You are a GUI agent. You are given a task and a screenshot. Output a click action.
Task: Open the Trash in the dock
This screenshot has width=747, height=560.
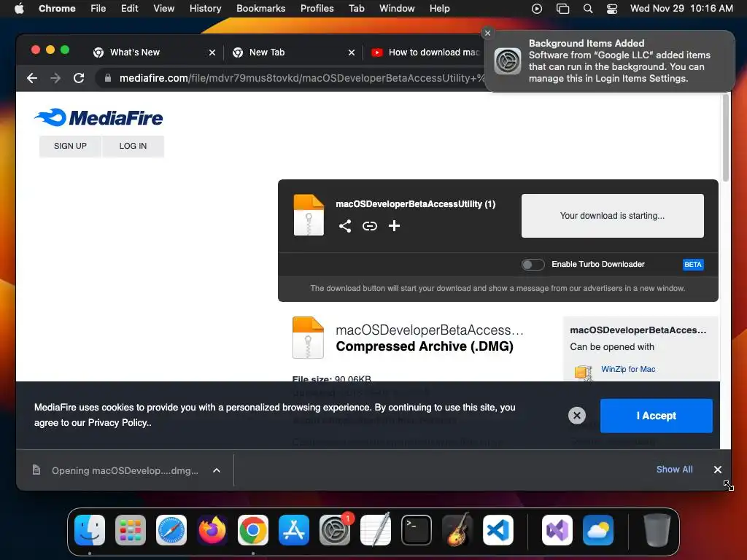(x=657, y=530)
